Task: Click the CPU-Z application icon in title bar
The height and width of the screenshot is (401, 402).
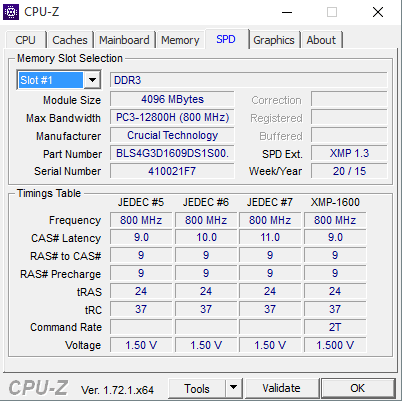Action: 11,12
